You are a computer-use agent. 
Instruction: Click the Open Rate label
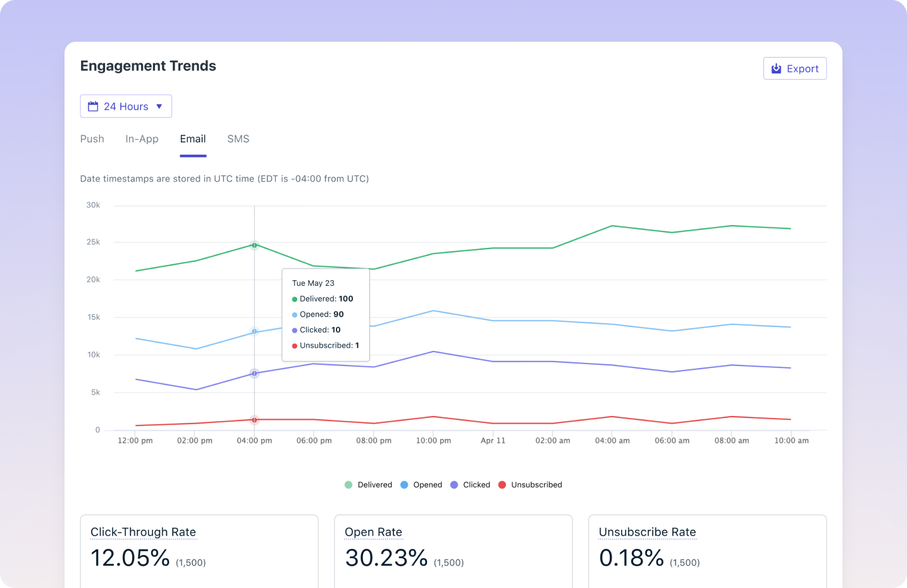pos(373,532)
